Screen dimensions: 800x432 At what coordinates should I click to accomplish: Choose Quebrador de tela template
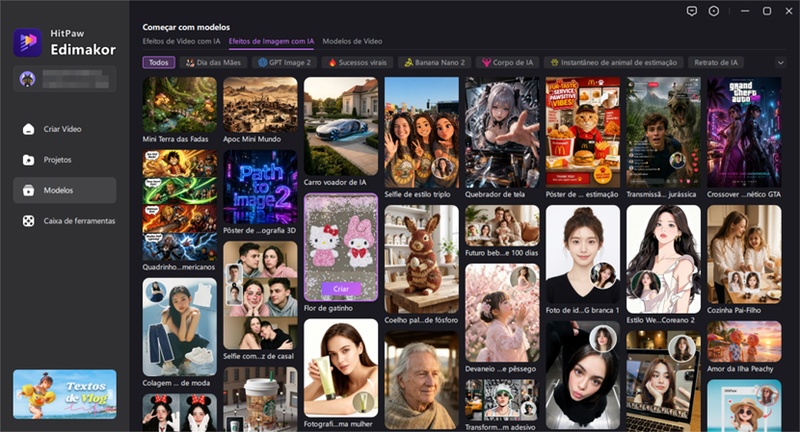[502, 133]
